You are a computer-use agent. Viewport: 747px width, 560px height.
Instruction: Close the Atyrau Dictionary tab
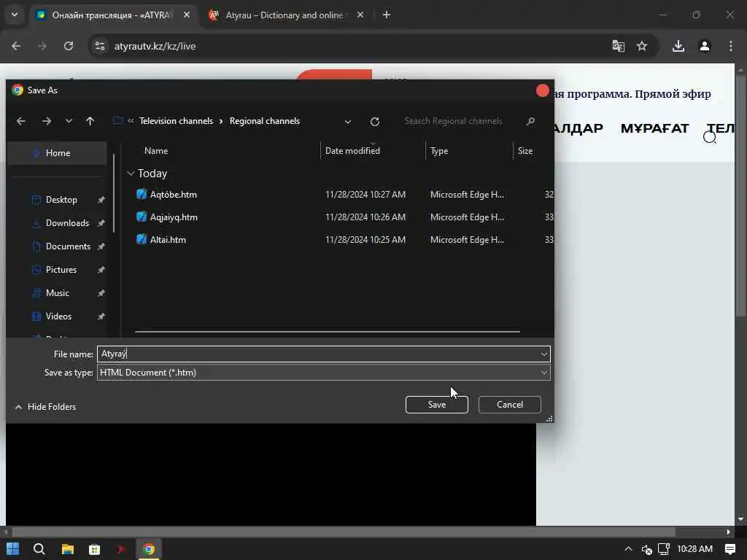click(x=360, y=15)
